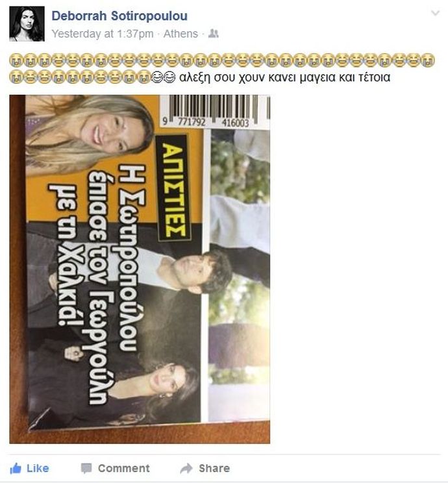Screen dimensions: 448x483
Task: Click the Comment speech bubble icon
Action: coord(86,468)
